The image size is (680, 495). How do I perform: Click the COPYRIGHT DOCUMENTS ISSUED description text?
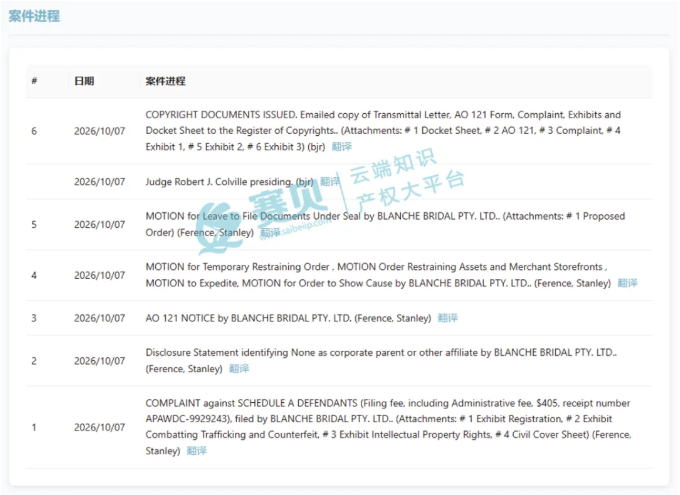(383, 131)
